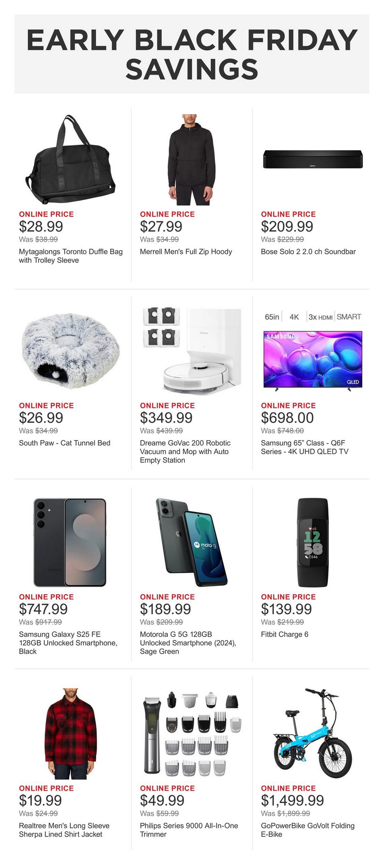
Task: Click the Samsung Galaxy S25 FE phone image
Action: tap(70, 542)
